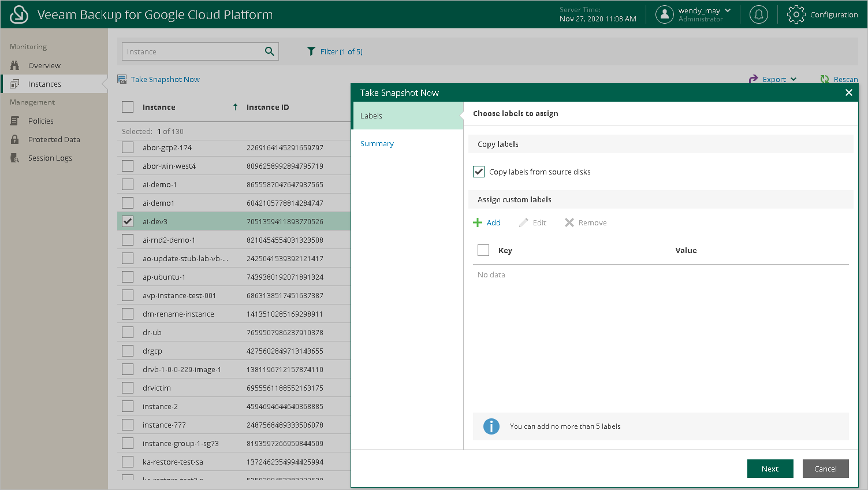Close the Take Snapshot Now dialog
The height and width of the screenshot is (490, 868).
[x=848, y=92]
